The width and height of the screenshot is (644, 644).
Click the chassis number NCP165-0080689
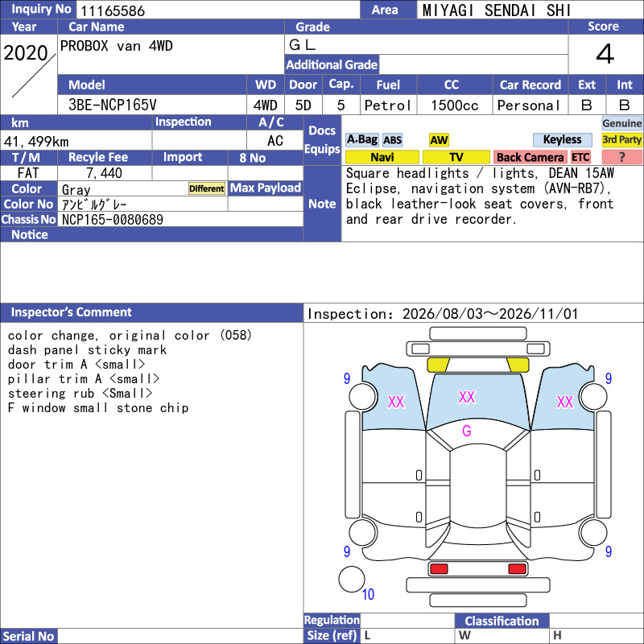pos(113,220)
